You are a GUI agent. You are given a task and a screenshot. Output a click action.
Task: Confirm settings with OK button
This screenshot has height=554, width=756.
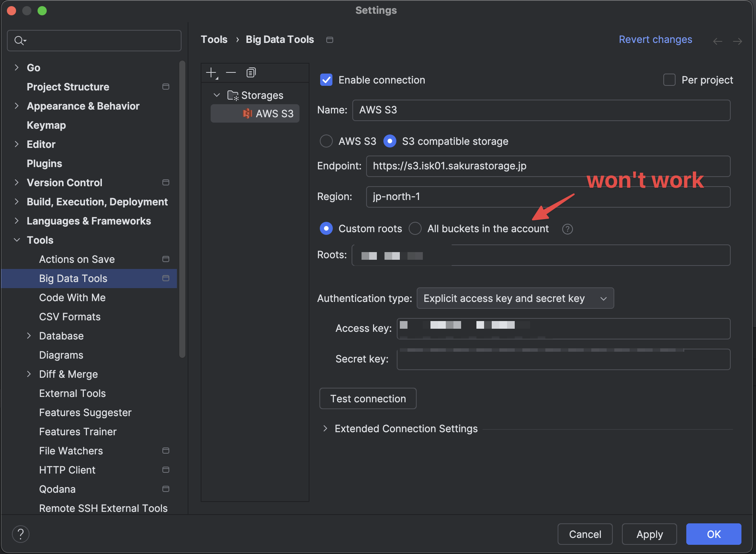point(714,534)
